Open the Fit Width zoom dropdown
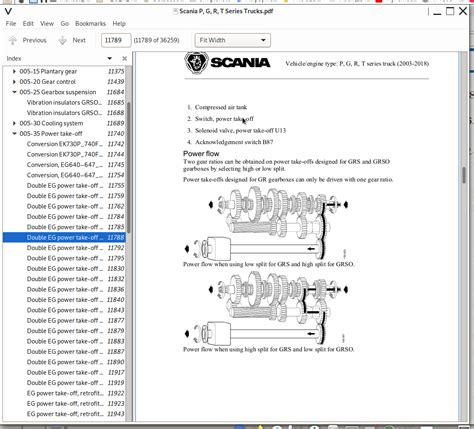Viewport: 474px width, 429px height. 232,40
